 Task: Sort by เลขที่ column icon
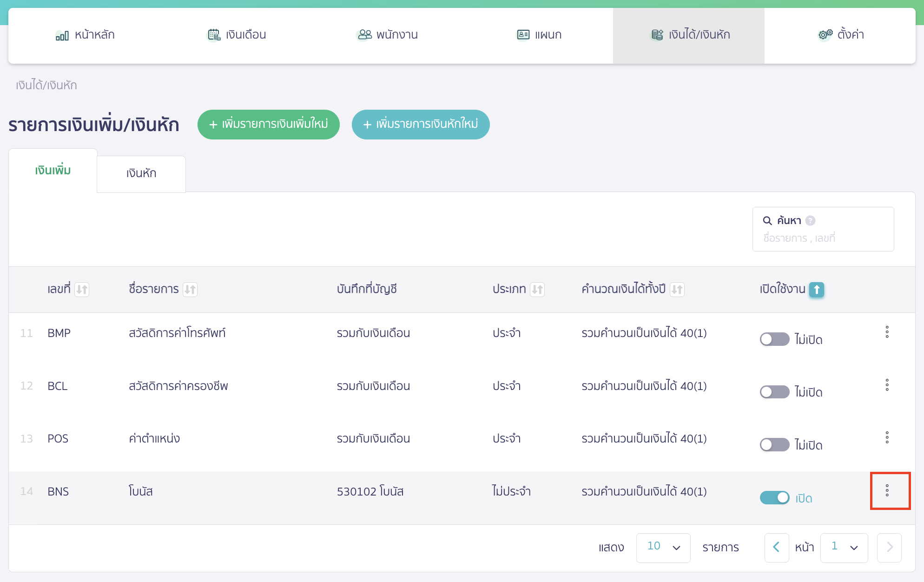tap(82, 290)
